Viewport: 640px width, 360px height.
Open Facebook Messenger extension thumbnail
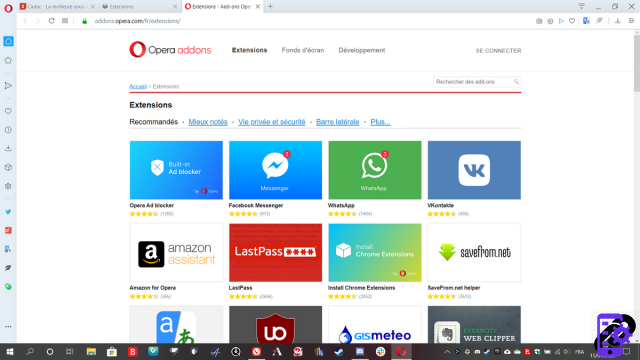276,170
